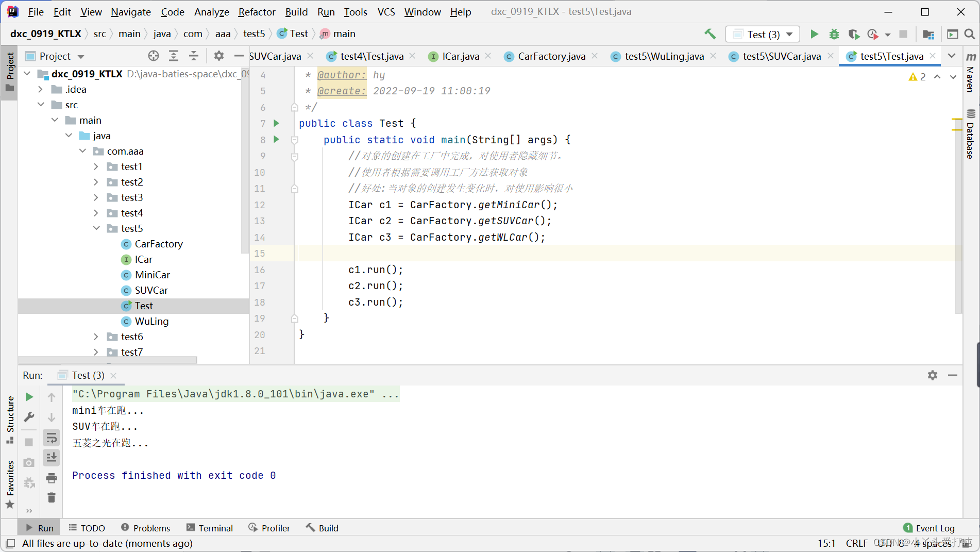The width and height of the screenshot is (980, 552).
Task: Open Project Structure icon
Action: [928, 34]
